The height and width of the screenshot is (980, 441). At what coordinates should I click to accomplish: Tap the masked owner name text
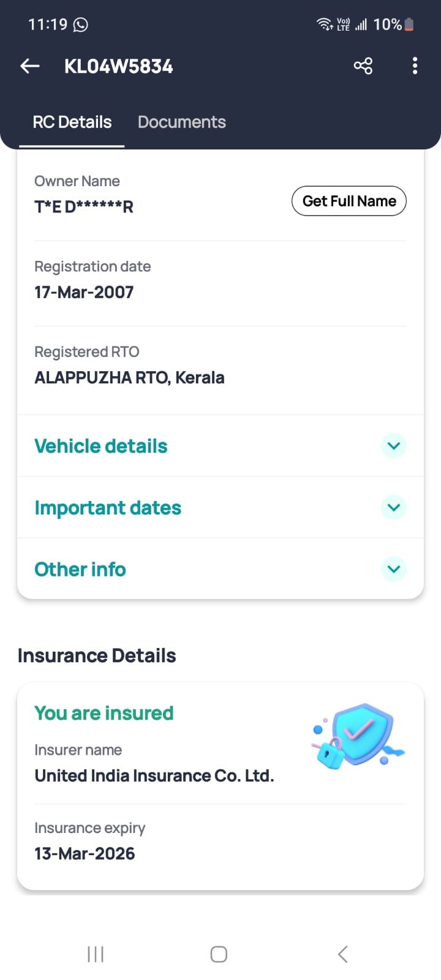pyautogui.click(x=84, y=207)
